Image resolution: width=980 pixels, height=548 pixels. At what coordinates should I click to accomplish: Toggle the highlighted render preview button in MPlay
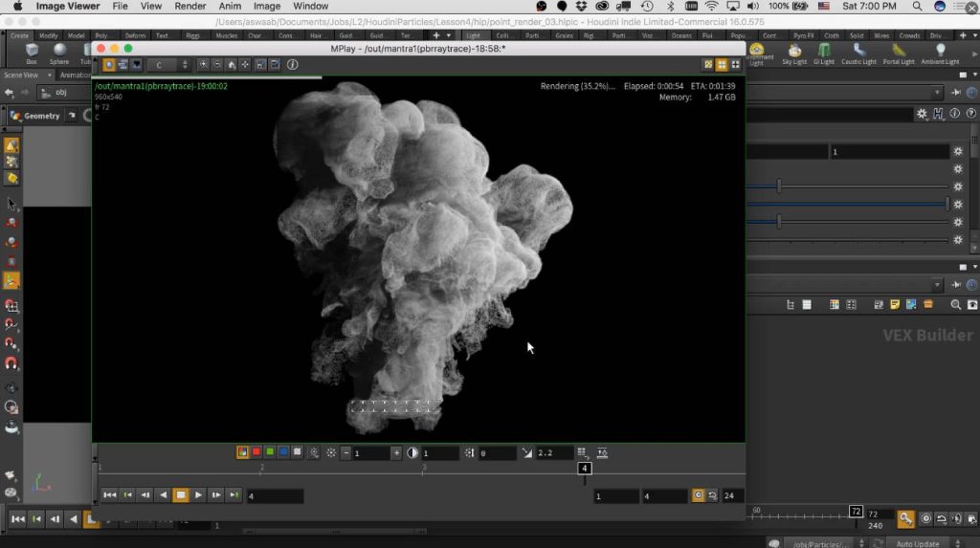point(109,64)
